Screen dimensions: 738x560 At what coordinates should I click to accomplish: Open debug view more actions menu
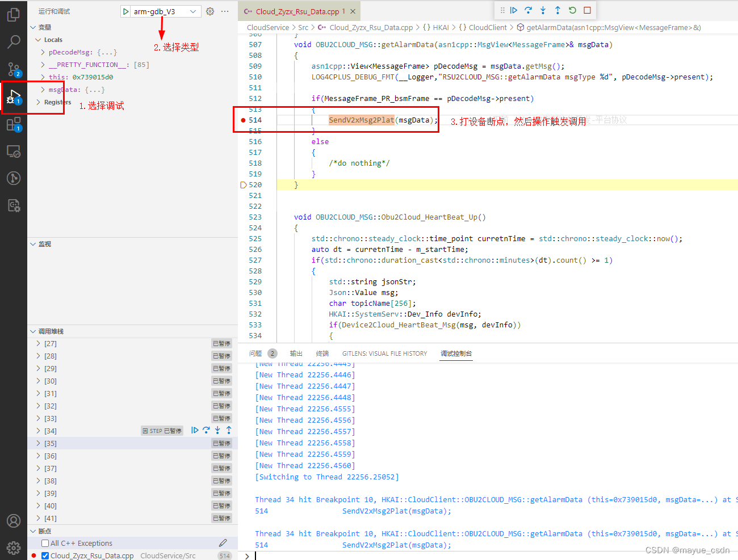(x=225, y=11)
